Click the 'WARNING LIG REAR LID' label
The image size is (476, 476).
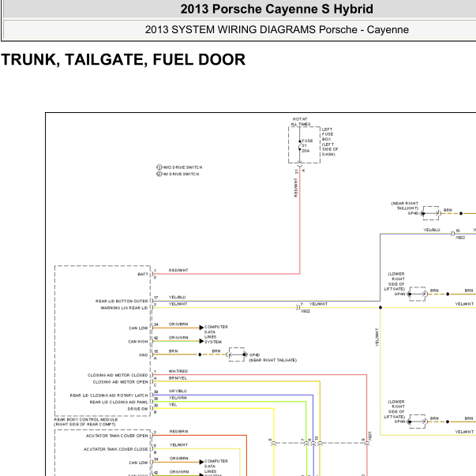pos(124,308)
